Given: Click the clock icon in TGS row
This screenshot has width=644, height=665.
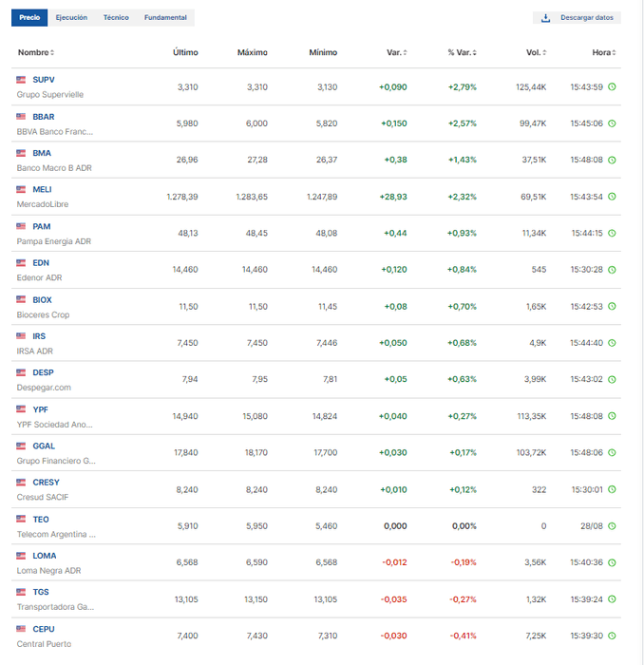Looking at the screenshot, I should [612, 599].
